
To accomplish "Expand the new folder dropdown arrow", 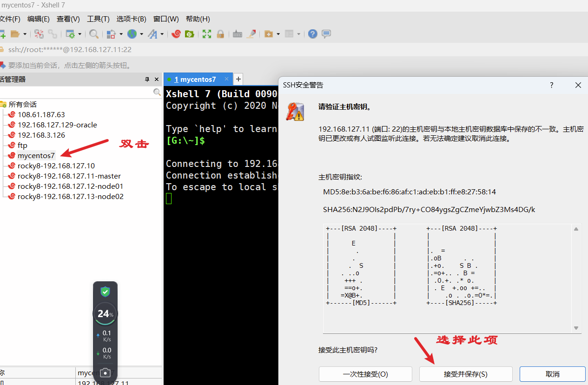I will pyautogui.click(x=278, y=34).
